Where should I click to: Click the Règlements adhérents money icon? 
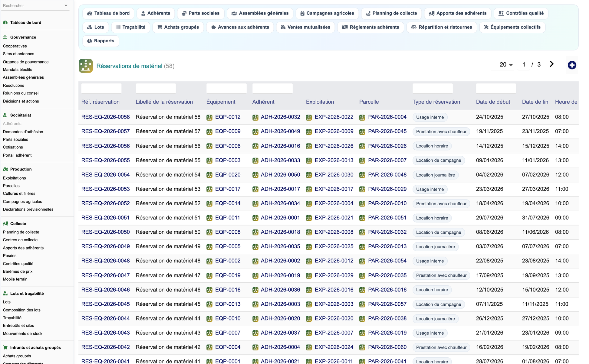coord(345,27)
